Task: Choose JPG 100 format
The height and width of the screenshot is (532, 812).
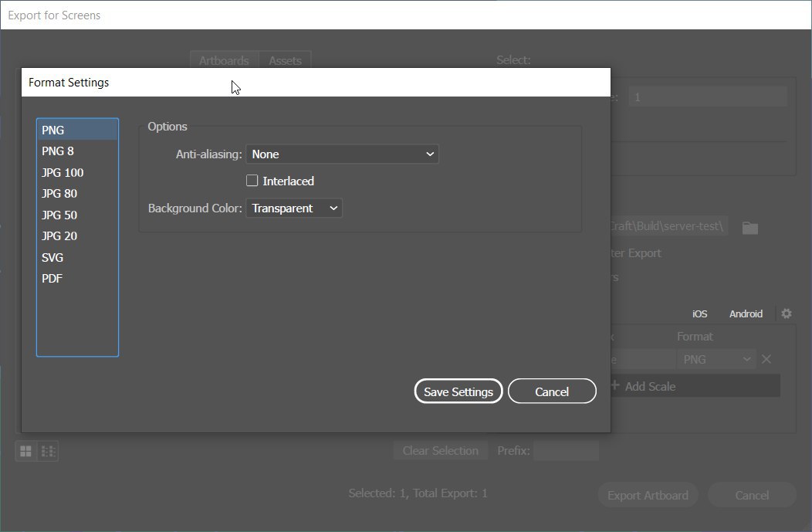Action: (x=77, y=172)
